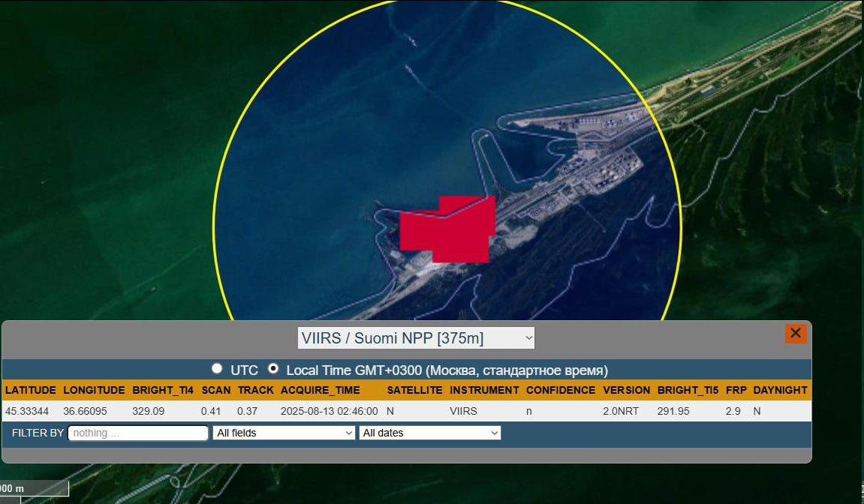This screenshot has width=864, height=504.
Task: Click the DAYNIGHT column header
Action: [x=780, y=390]
